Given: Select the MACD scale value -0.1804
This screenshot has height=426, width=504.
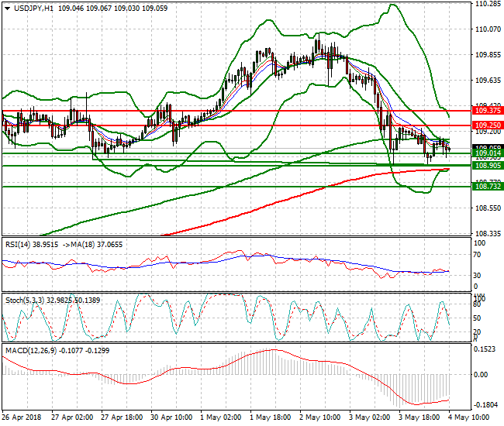Looking at the screenshot, I should click(x=485, y=405).
